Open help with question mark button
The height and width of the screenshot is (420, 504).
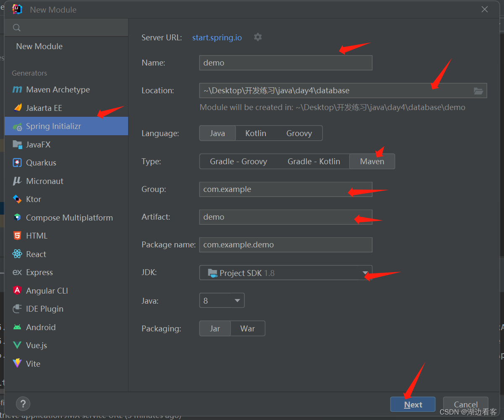pyautogui.click(x=23, y=404)
